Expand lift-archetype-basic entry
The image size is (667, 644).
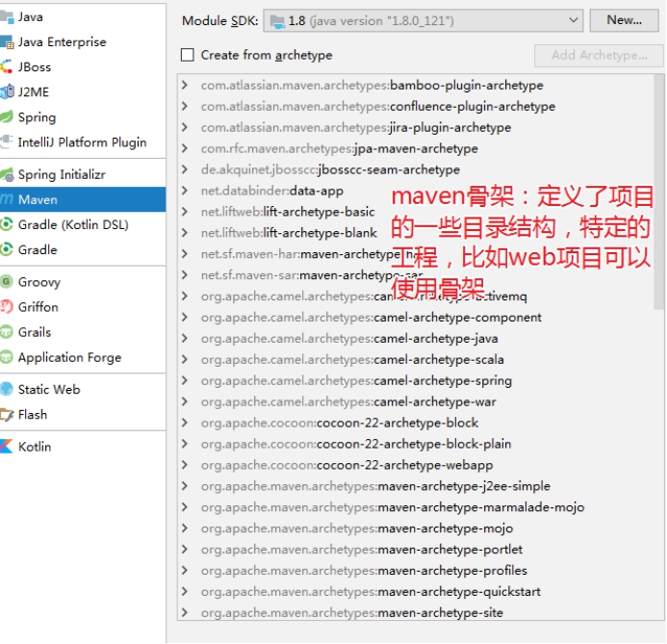click(x=185, y=211)
